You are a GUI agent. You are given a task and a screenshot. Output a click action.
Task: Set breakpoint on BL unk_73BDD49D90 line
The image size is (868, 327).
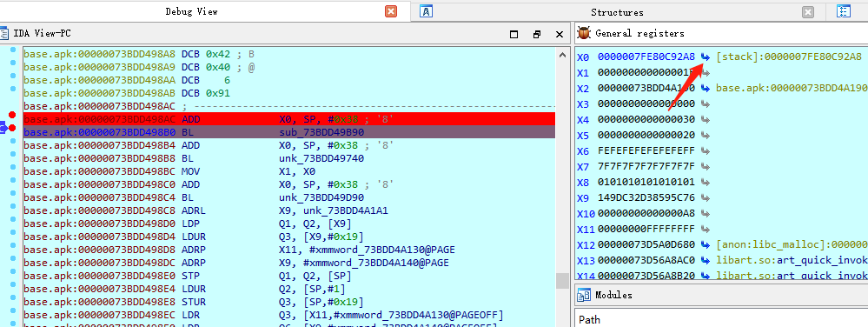click(13, 193)
